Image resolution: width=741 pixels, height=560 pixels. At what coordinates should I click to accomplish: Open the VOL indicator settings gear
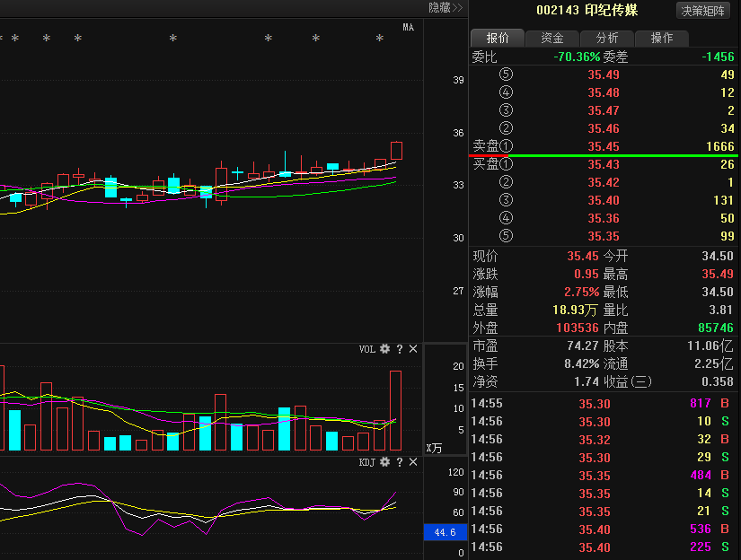tap(385, 349)
